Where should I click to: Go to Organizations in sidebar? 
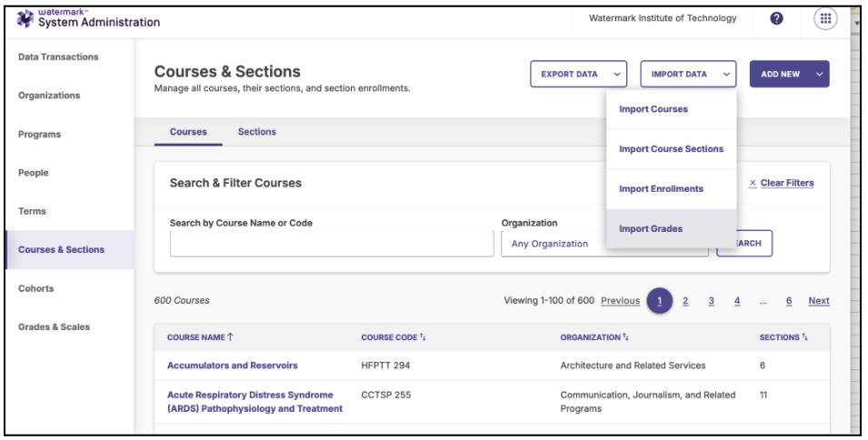coord(49,95)
